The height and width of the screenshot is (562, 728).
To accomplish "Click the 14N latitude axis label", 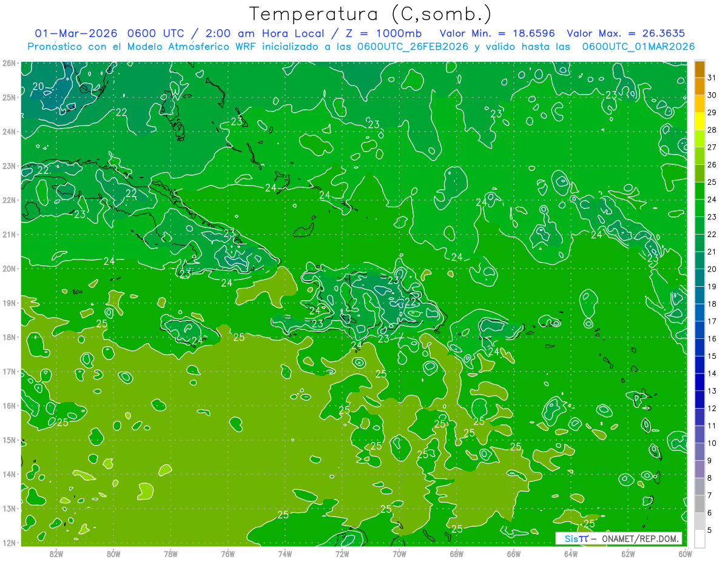I will 8,474.
